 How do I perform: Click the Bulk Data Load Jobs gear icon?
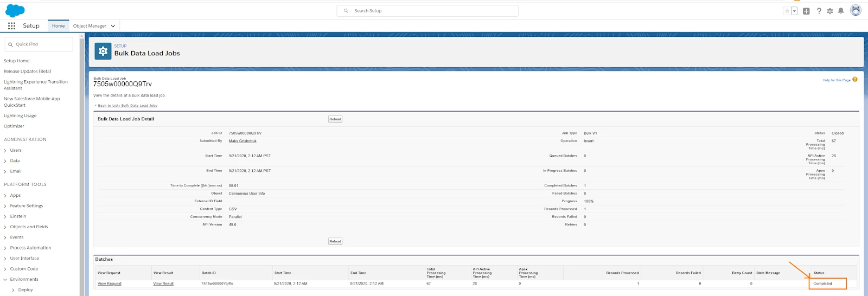[103, 51]
